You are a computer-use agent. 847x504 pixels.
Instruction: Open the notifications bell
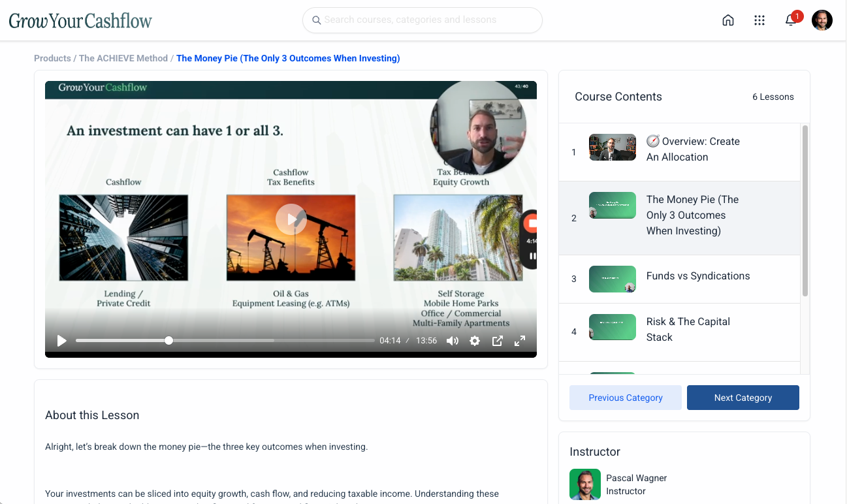[790, 20]
